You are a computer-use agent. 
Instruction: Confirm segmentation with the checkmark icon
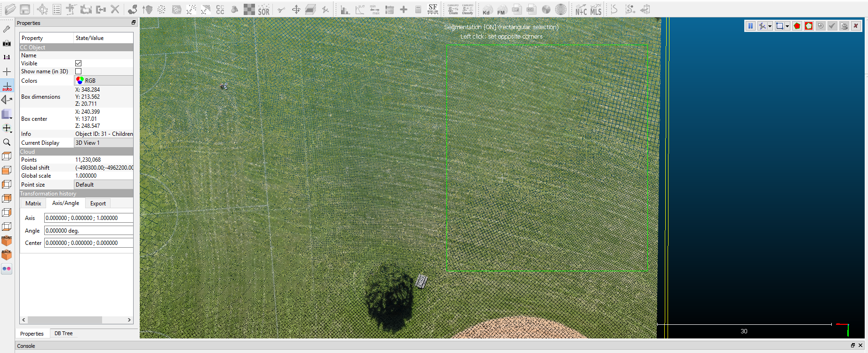pyautogui.click(x=832, y=26)
